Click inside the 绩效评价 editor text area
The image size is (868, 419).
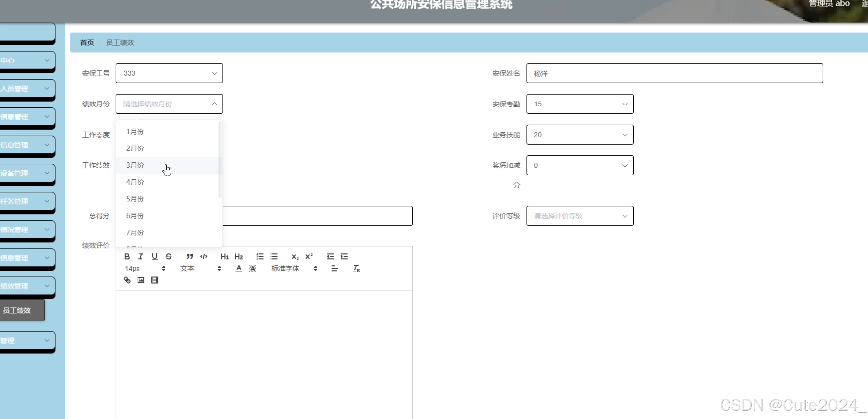(264, 355)
